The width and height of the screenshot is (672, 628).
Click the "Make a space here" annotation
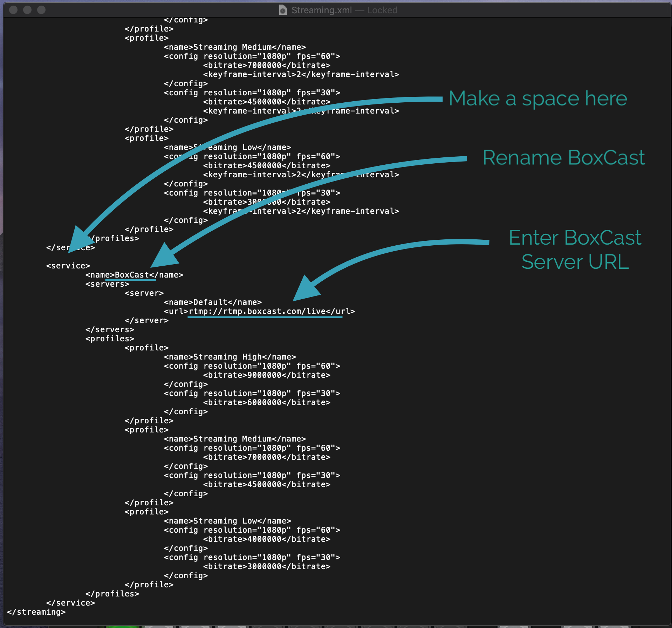[537, 98]
